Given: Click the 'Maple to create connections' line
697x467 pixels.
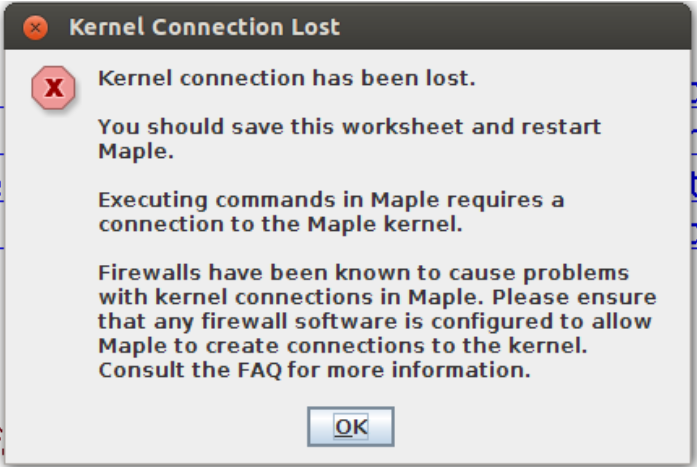Looking at the screenshot, I should tap(343, 346).
